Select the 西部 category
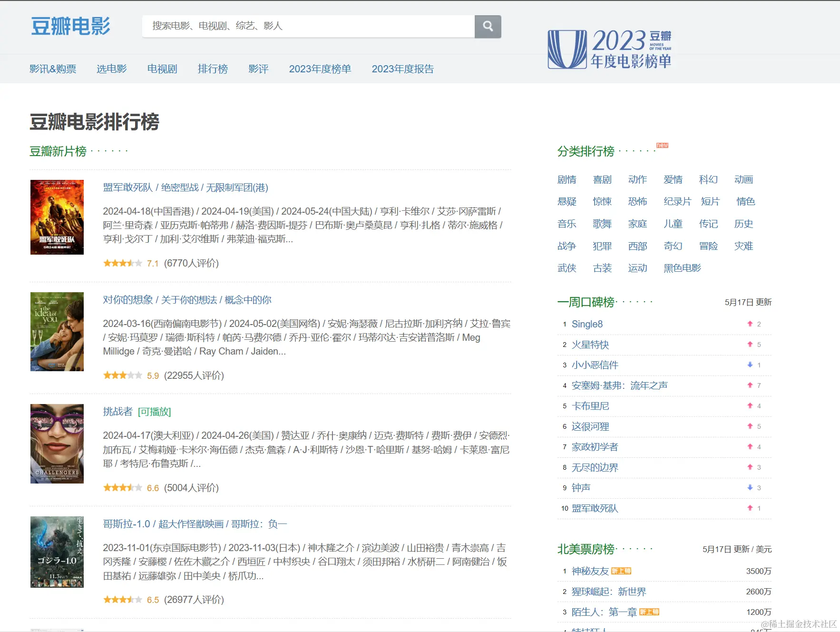This screenshot has height=632, width=840. (x=637, y=246)
